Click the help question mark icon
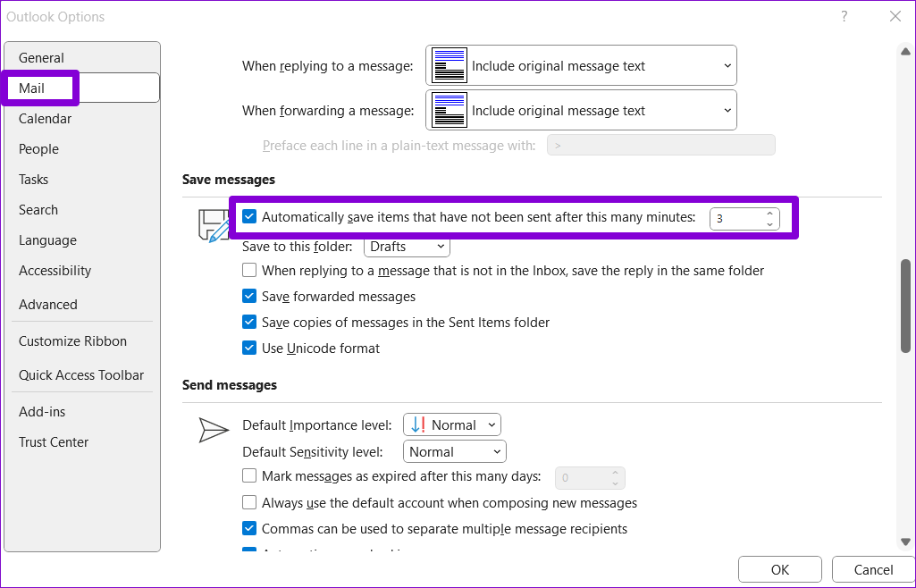This screenshot has height=588, width=916. 845,16
